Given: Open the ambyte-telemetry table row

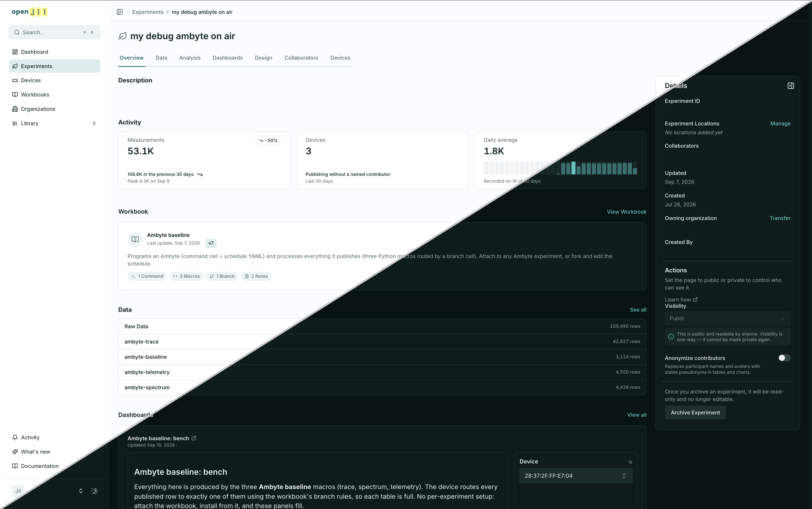Looking at the screenshot, I should [382, 372].
